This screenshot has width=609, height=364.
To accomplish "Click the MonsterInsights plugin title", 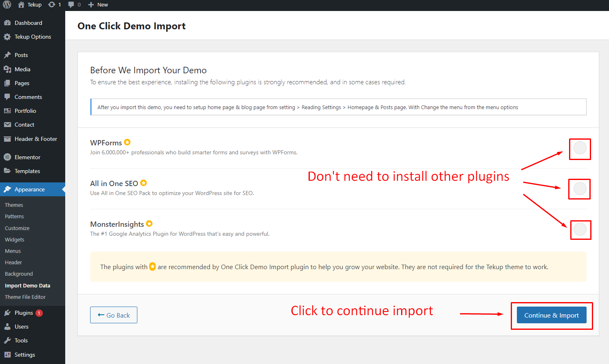I will [x=117, y=224].
